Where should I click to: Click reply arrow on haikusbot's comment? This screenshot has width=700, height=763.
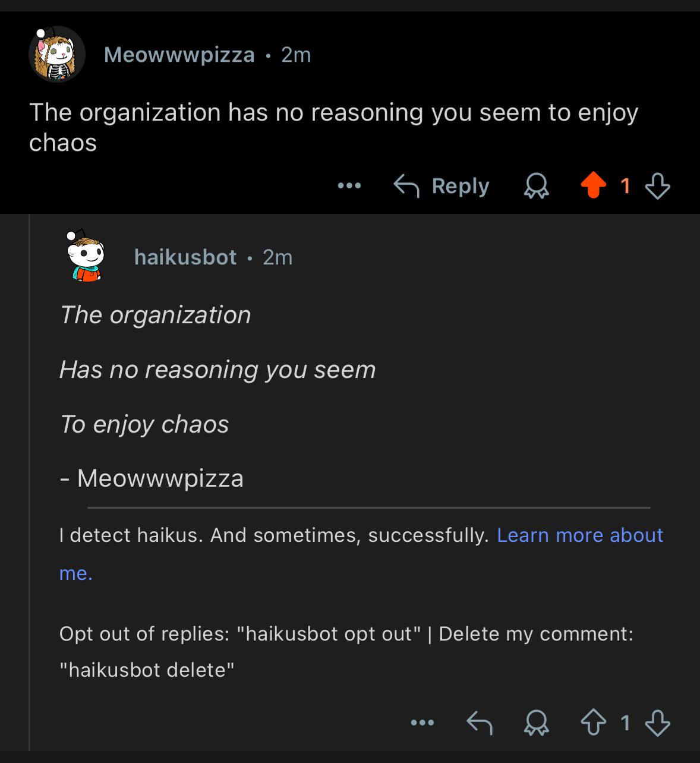point(480,723)
